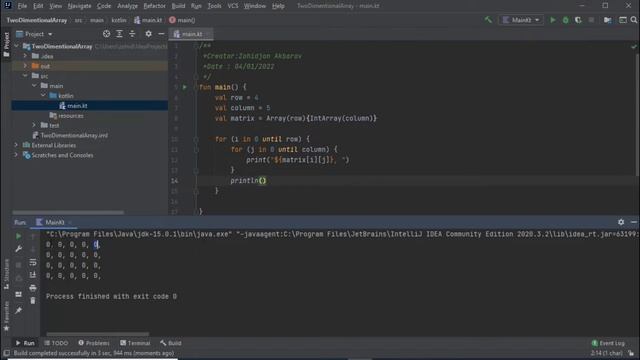Click 'Process finished with exit code 0' text
640x360 pixels.
click(111, 296)
